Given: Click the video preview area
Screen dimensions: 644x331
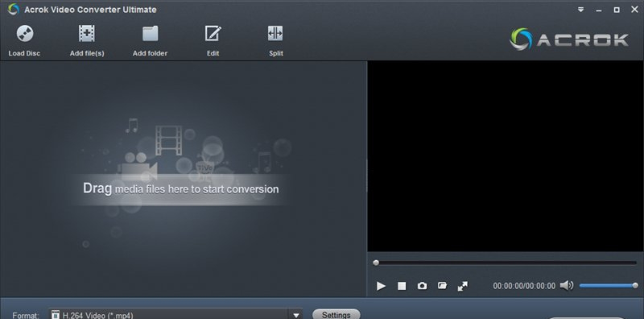Looking at the screenshot, I should point(506,156).
